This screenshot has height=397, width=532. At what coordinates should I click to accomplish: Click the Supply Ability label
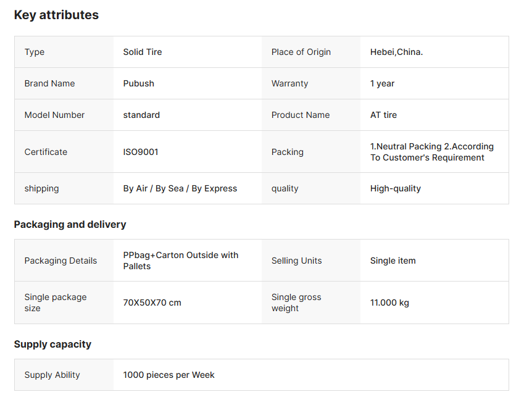point(52,375)
